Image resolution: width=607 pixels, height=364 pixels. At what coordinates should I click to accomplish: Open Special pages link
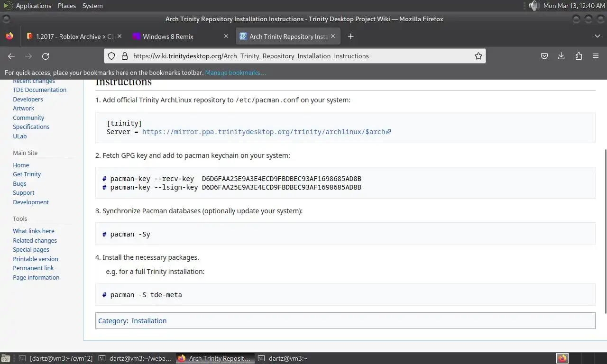click(31, 250)
